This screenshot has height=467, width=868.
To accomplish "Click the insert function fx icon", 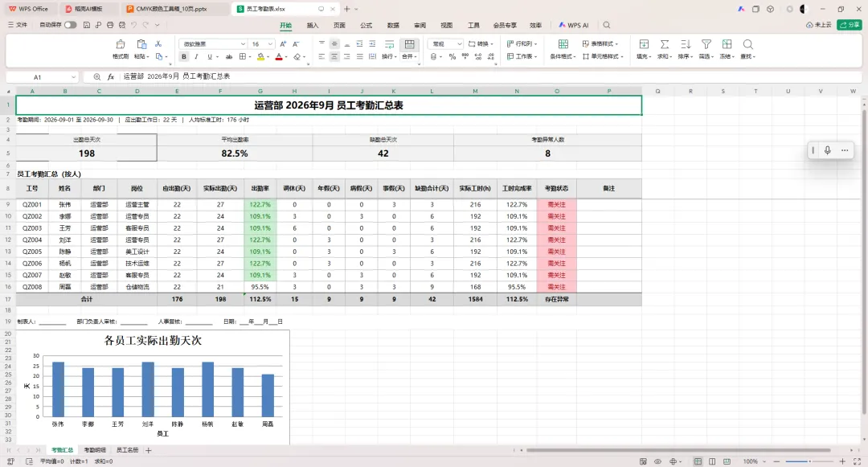I will pyautogui.click(x=111, y=77).
